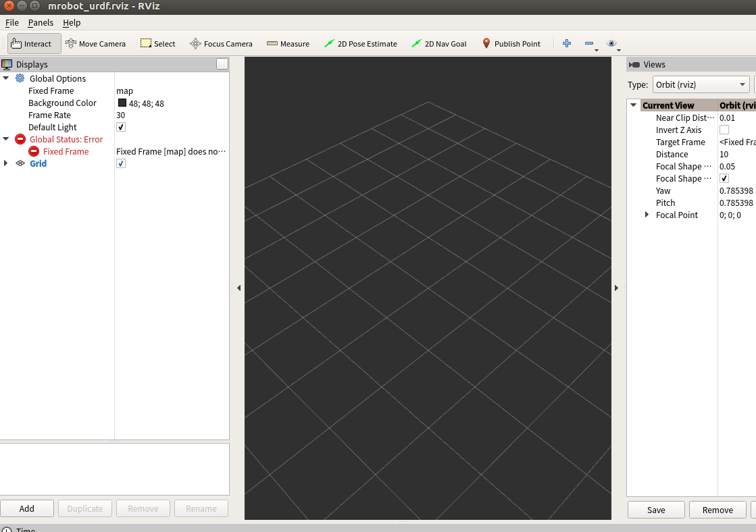Select the 2D Pose Estimate tool
Viewport: 756px width, 532px height.
(x=362, y=43)
